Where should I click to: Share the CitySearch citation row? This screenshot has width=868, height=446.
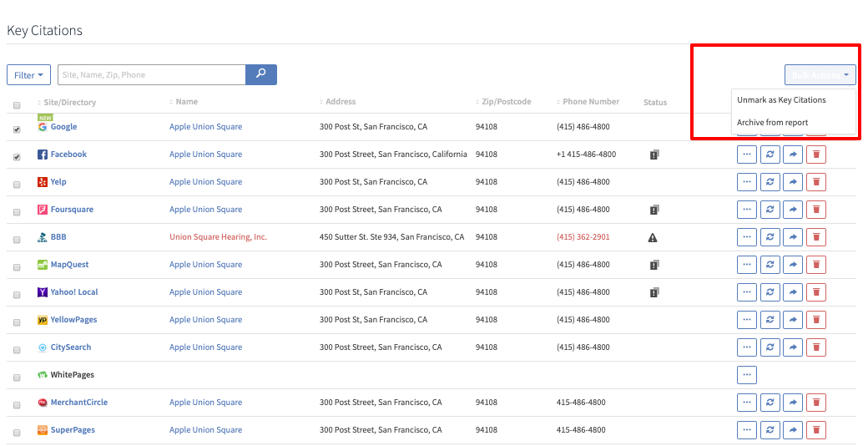(793, 347)
